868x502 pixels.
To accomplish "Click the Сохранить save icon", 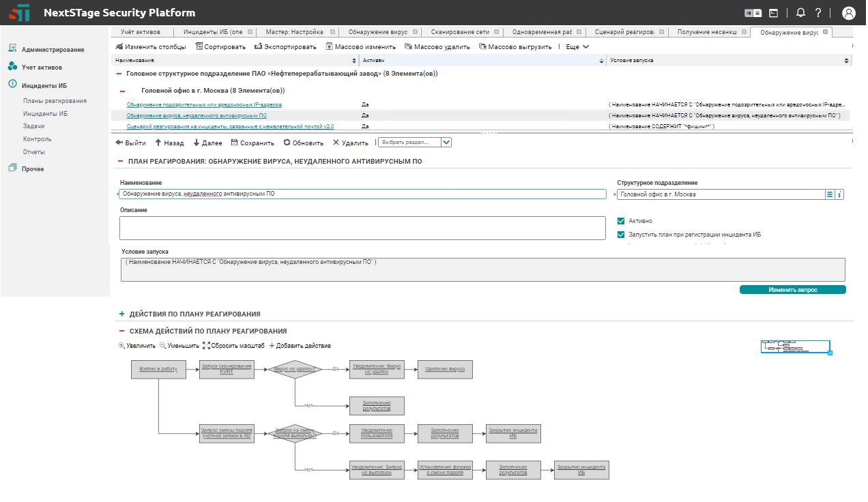I will (235, 143).
